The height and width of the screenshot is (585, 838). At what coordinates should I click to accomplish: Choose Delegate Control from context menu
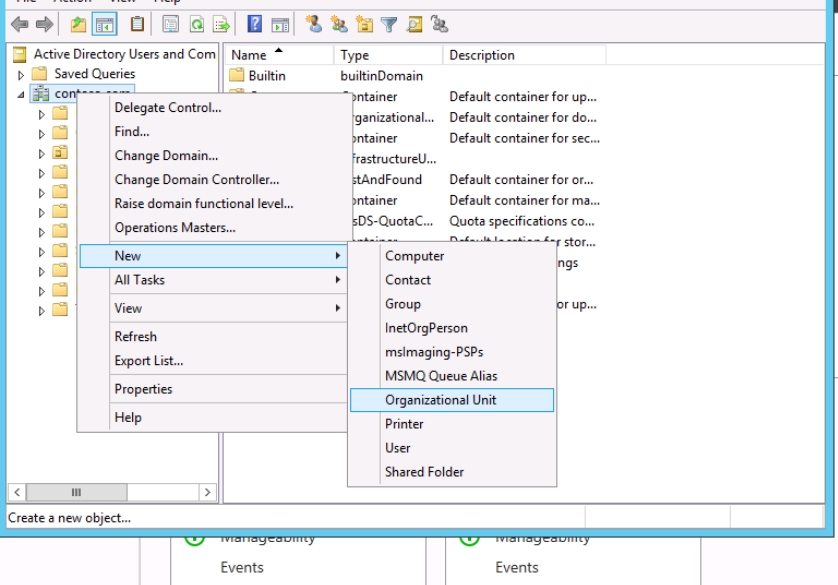coord(168,107)
